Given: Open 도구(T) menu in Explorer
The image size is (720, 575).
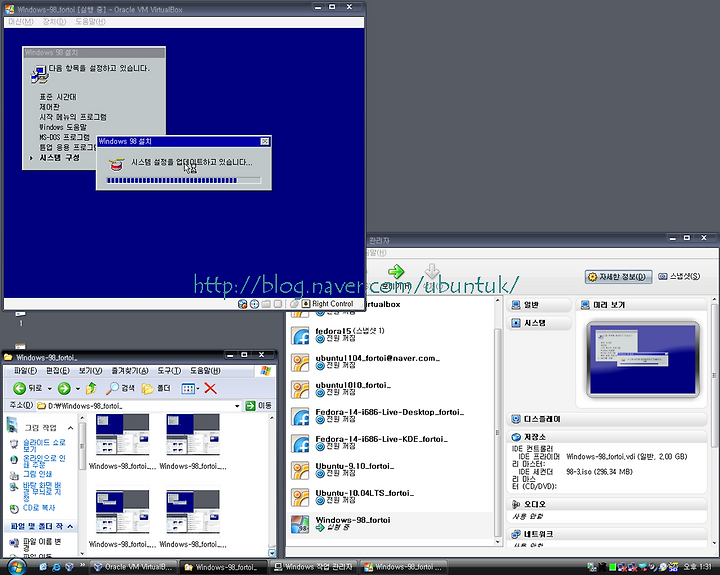Looking at the screenshot, I should click(x=169, y=371).
